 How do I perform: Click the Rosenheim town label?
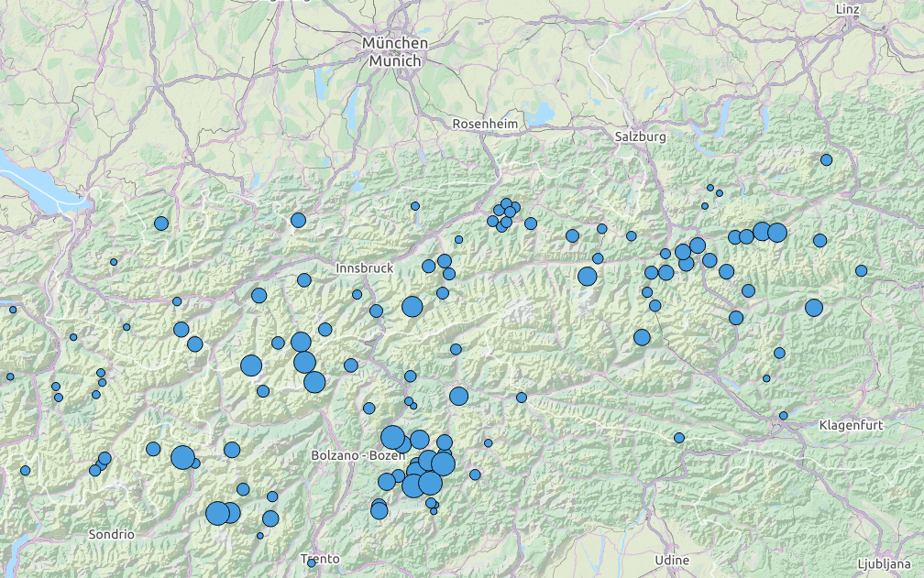pos(485,124)
